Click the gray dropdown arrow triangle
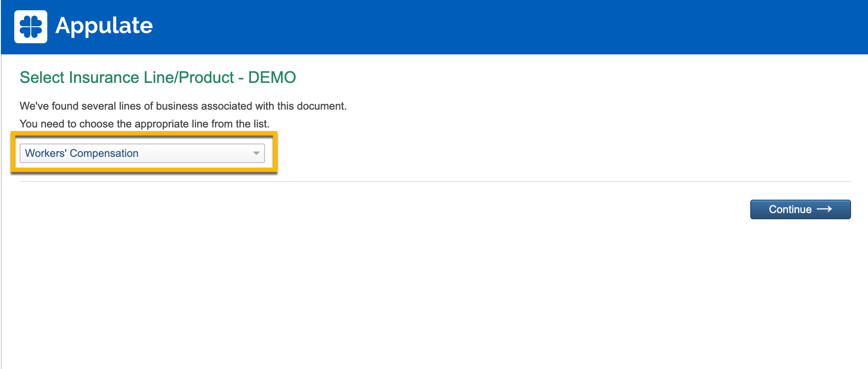The image size is (868, 369). click(256, 153)
